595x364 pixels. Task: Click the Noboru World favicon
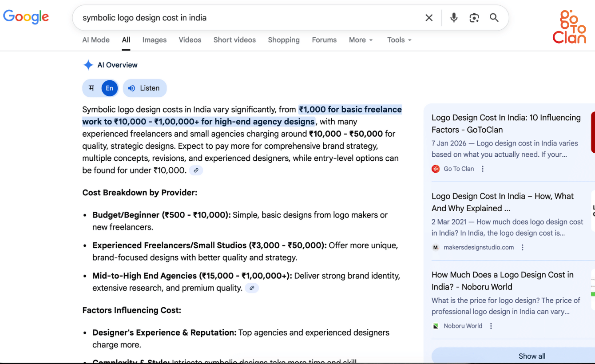[436, 325]
